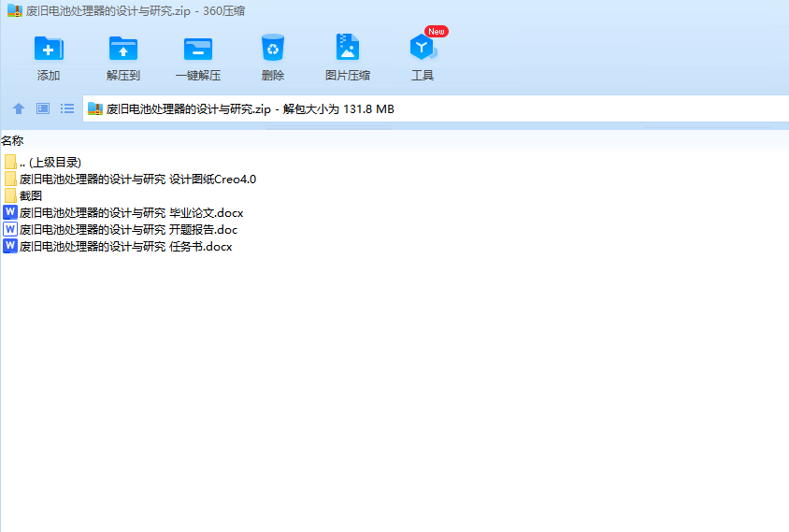Click the Word icon of 毕业论文.docx
Image resolution: width=789 pixels, height=532 pixels.
[x=10, y=212]
